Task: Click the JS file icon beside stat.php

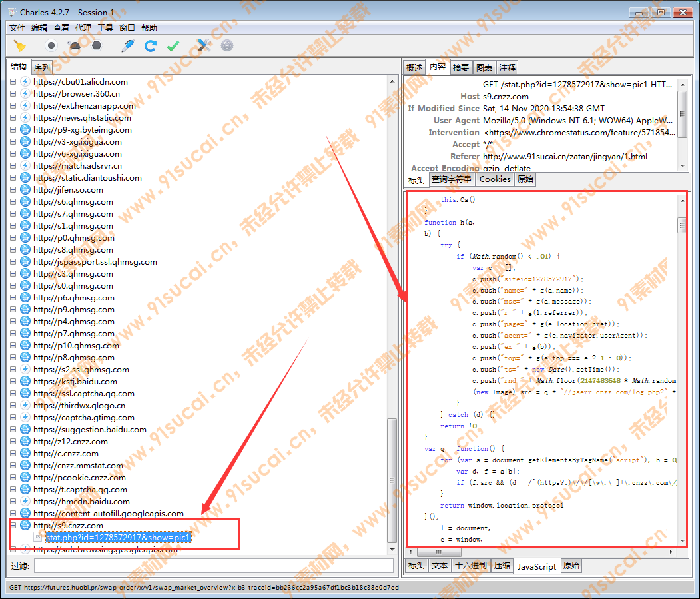Action: [x=37, y=537]
